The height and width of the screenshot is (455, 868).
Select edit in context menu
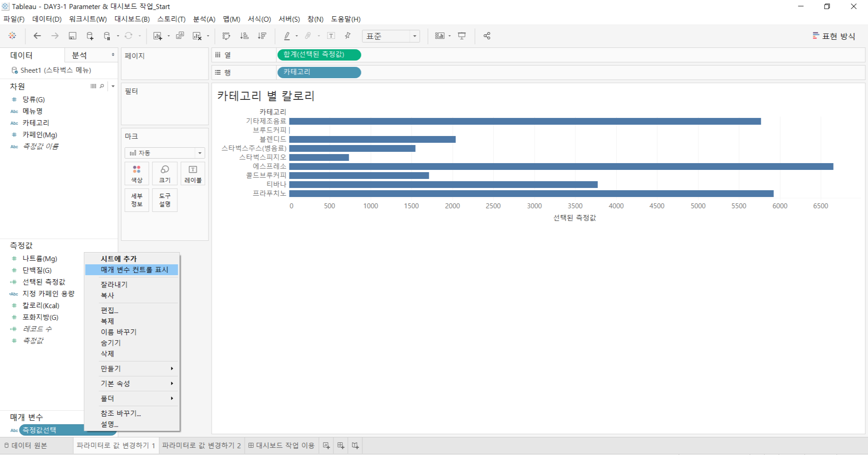pos(132,310)
